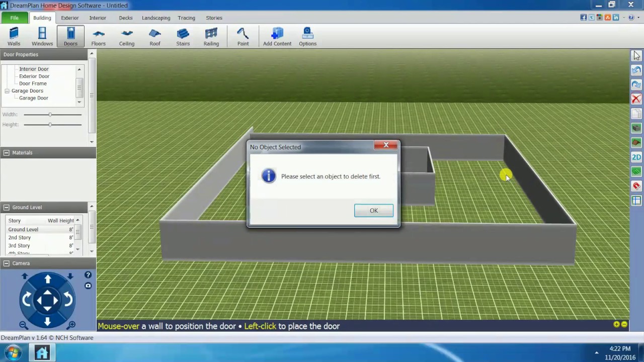Select Interior Door in the tree
644x362 pixels.
coord(34,69)
